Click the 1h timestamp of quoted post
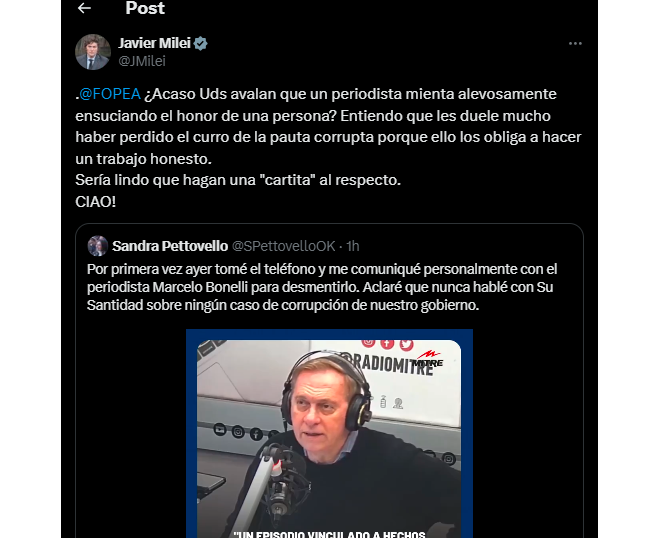This screenshot has width=663, height=538. tap(353, 246)
